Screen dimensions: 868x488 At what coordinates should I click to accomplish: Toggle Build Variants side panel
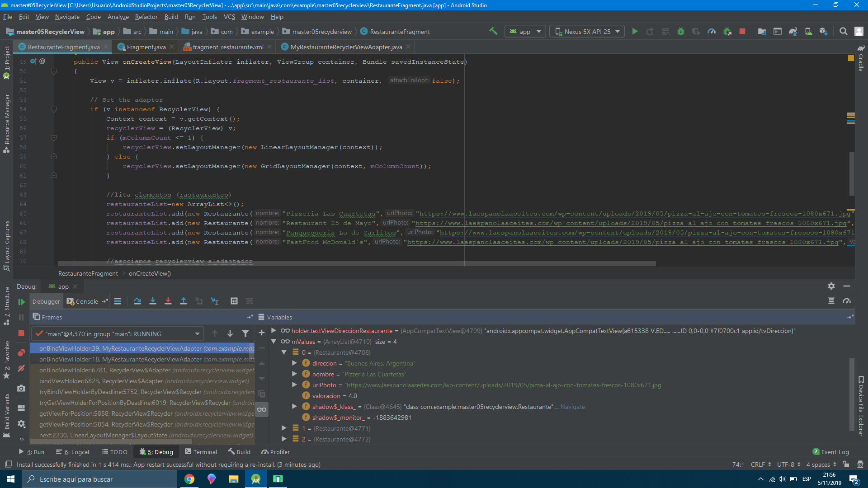click(6, 416)
